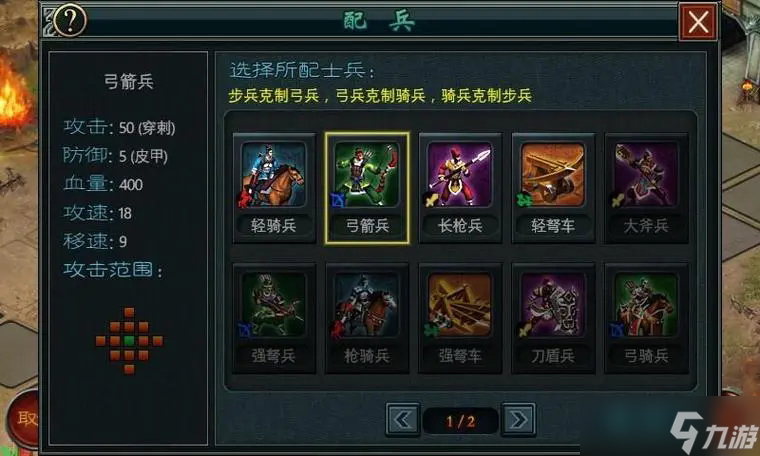Select the 轻弩车 light ballista icon
The width and height of the screenshot is (760, 456).
(553, 175)
